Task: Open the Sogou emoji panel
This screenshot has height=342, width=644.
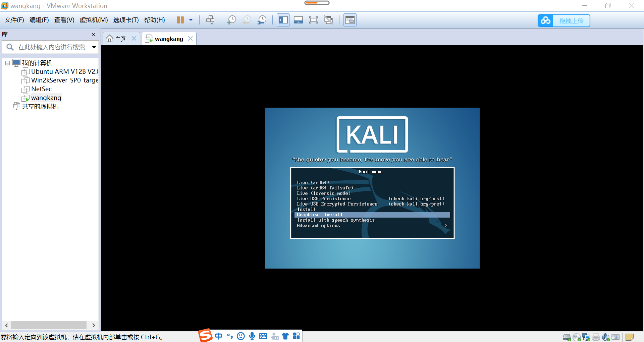Action: pyautogui.click(x=241, y=336)
